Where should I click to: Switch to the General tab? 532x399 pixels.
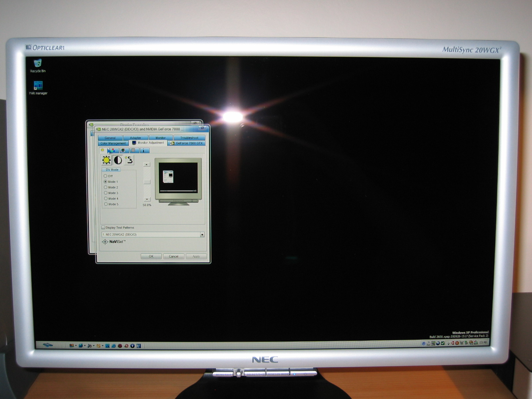click(110, 138)
